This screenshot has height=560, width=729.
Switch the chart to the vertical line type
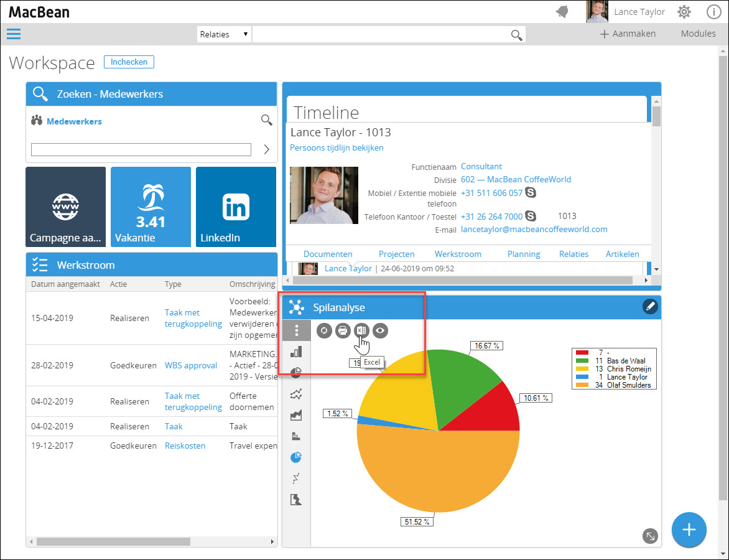[296, 478]
